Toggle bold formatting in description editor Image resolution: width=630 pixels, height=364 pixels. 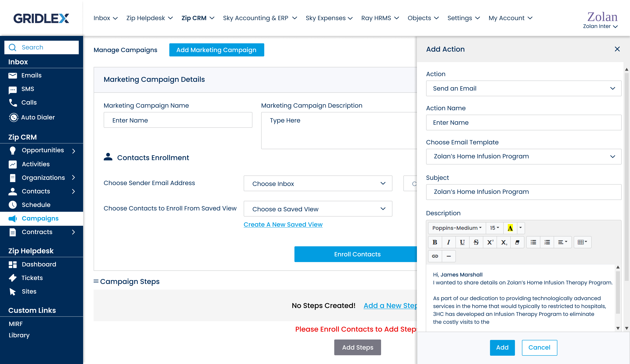pos(435,242)
